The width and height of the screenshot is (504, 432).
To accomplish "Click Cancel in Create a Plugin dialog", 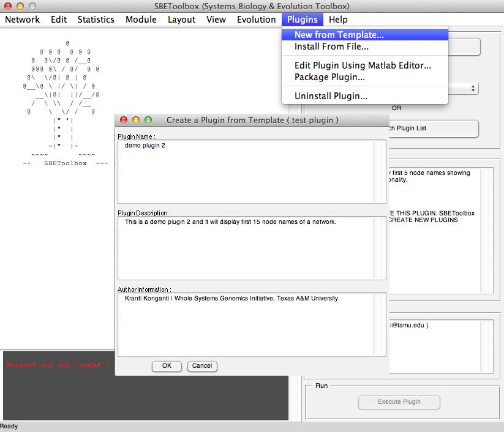I will [x=202, y=366].
